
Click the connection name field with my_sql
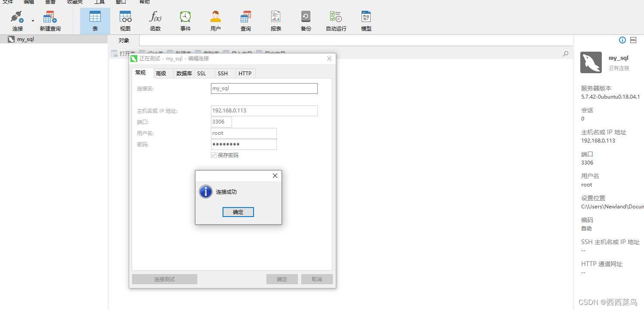pos(264,88)
